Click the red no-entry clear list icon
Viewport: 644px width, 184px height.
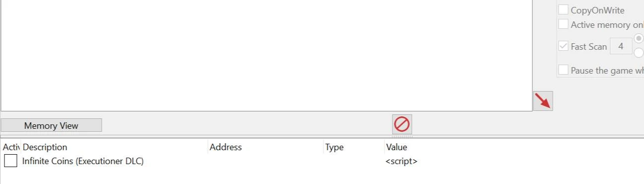coord(402,124)
